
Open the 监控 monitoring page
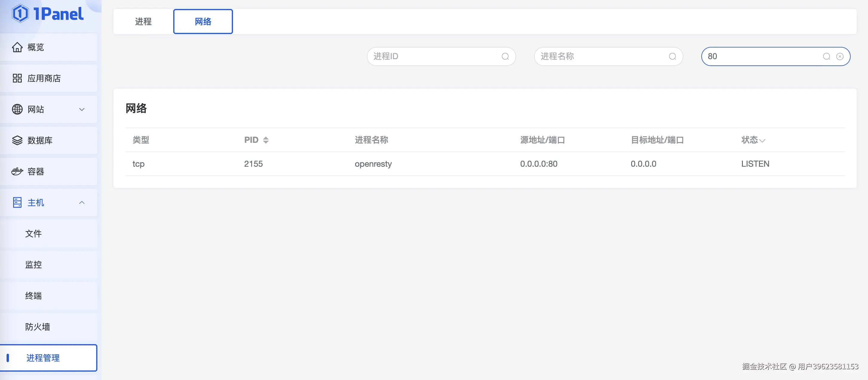coord(34,264)
